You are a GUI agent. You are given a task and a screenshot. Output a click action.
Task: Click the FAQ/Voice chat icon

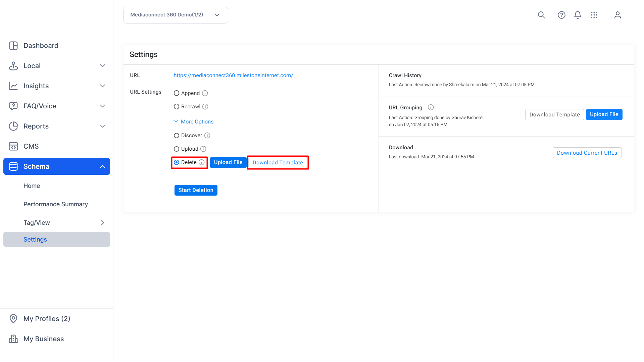pyautogui.click(x=13, y=106)
